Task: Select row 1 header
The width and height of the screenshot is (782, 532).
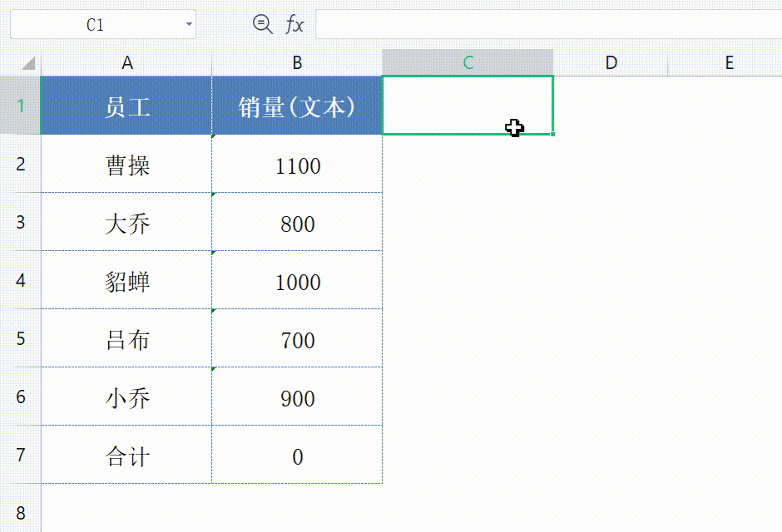Action: [21, 106]
